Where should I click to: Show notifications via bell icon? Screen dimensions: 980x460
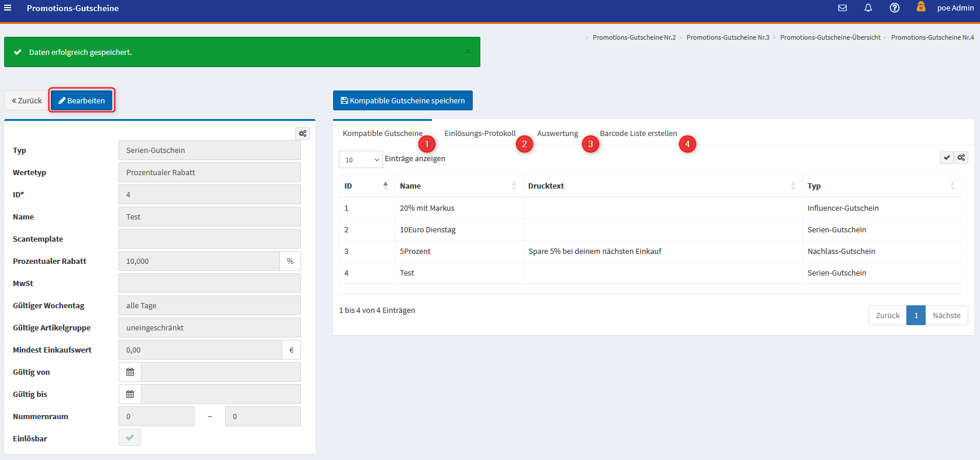(868, 8)
